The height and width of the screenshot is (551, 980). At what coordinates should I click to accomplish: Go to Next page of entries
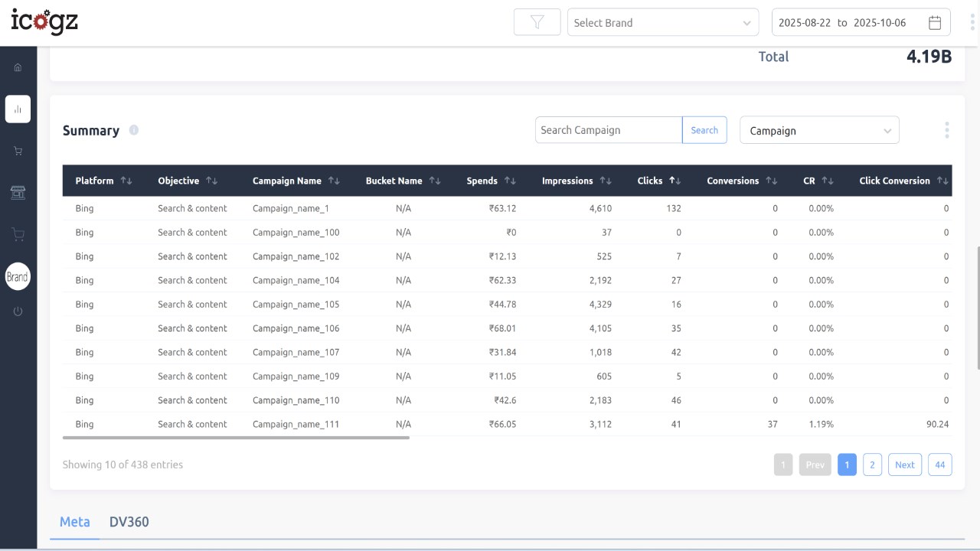[x=905, y=465]
